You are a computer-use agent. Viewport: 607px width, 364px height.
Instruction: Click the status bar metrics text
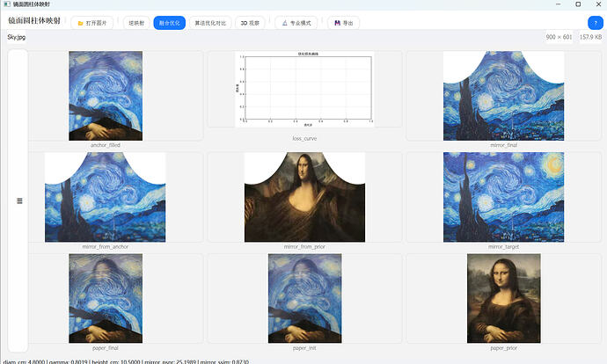point(126,361)
